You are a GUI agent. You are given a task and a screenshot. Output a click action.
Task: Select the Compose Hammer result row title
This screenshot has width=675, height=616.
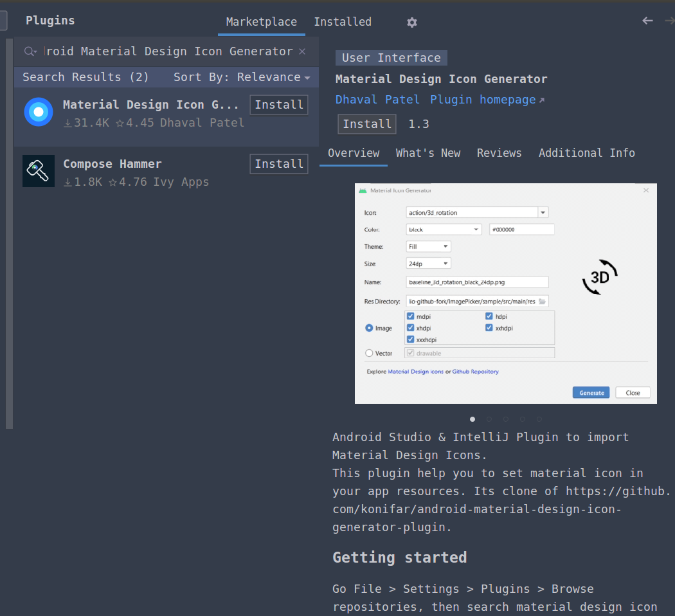(113, 164)
